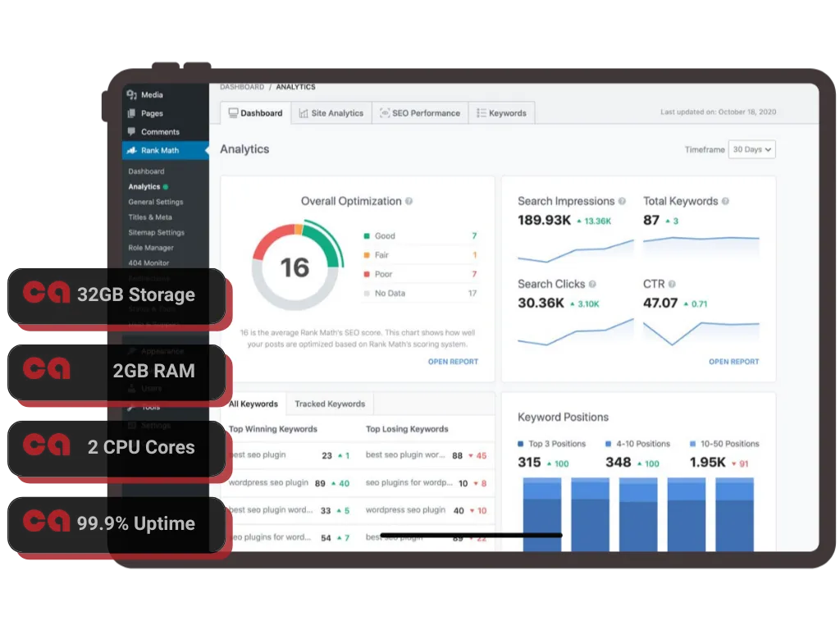The width and height of the screenshot is (840, 630).
Task: Click the CTR sparkline chart
Action: click(701, 333)
